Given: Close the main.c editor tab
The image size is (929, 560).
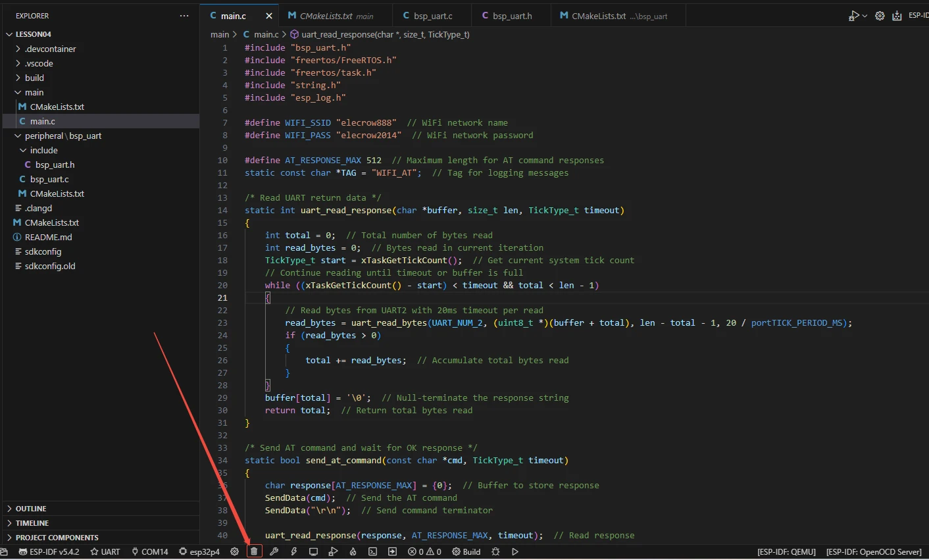Looking at the screenshot, I should (269, 16).
